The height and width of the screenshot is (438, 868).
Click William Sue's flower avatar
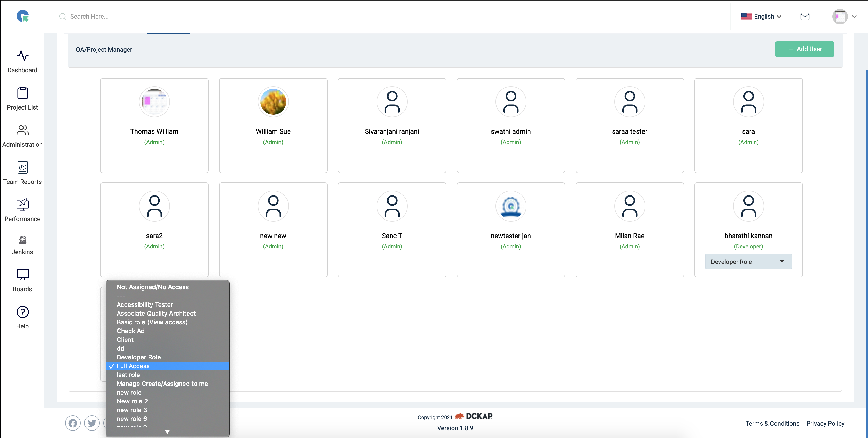pos(273,102)
